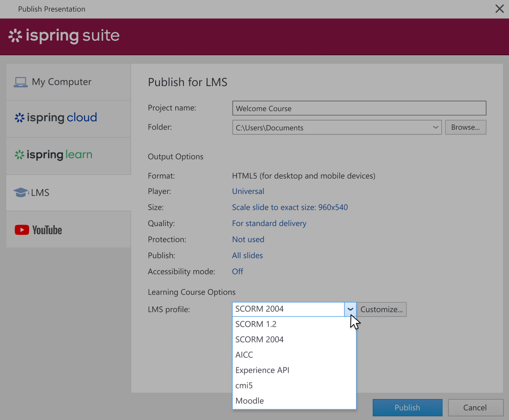
Task: Select Experience API profile option
Action: [x=294, y=370]
